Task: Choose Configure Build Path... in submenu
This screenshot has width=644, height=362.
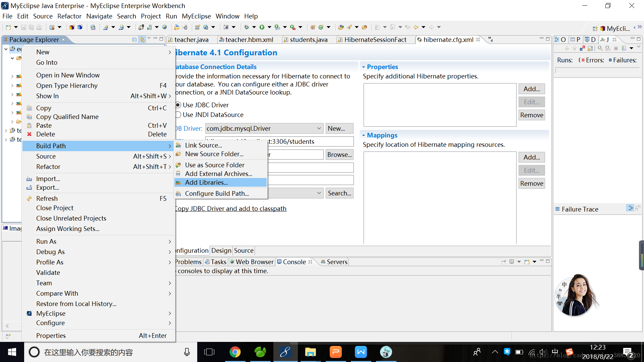Action: click(221, 193)
